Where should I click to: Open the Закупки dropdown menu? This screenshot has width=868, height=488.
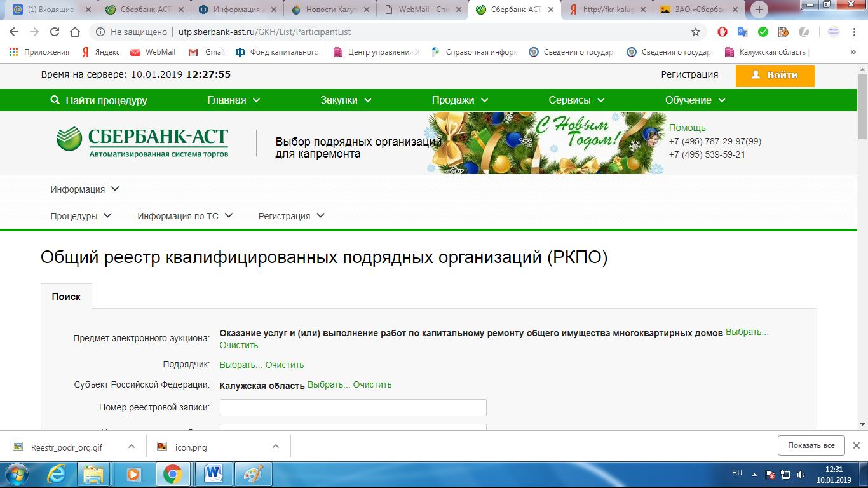click(x=346, y=100)
